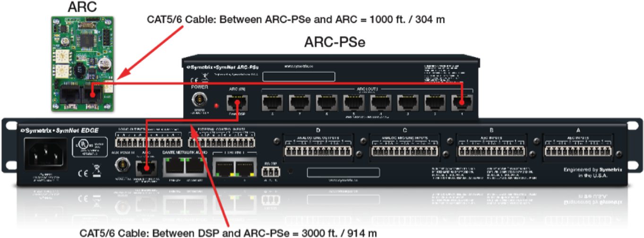Select ARC (OUT) port 7 on ARC-PSe
This screenshot has width=644, height=238.
pyautogui.click(x=299, y=102)
